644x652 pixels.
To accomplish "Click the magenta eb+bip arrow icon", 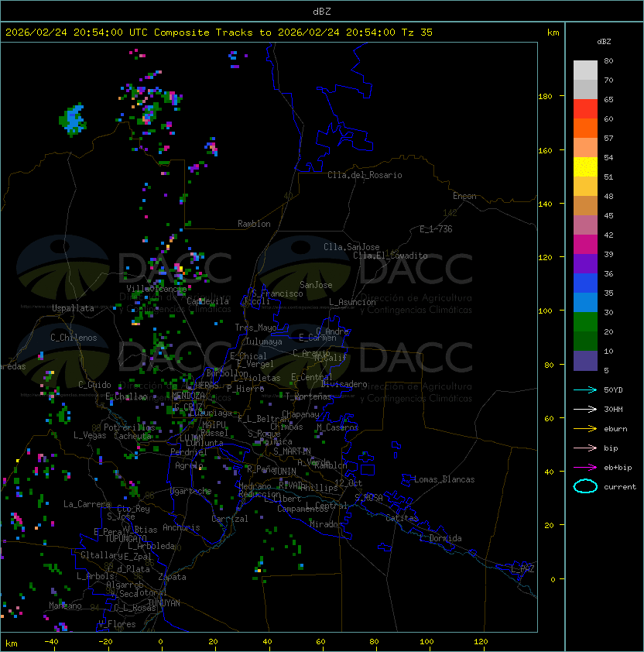I will (x=585, y=468).
